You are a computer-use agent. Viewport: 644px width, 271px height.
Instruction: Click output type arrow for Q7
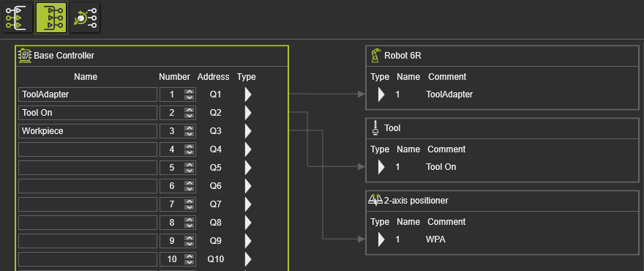[x=247, y=204]
